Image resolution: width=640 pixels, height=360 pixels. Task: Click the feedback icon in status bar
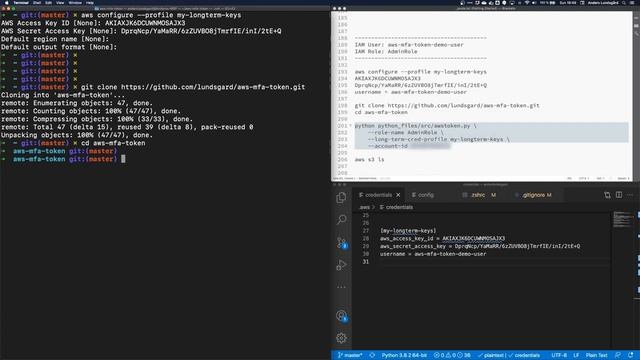point(618,355)
